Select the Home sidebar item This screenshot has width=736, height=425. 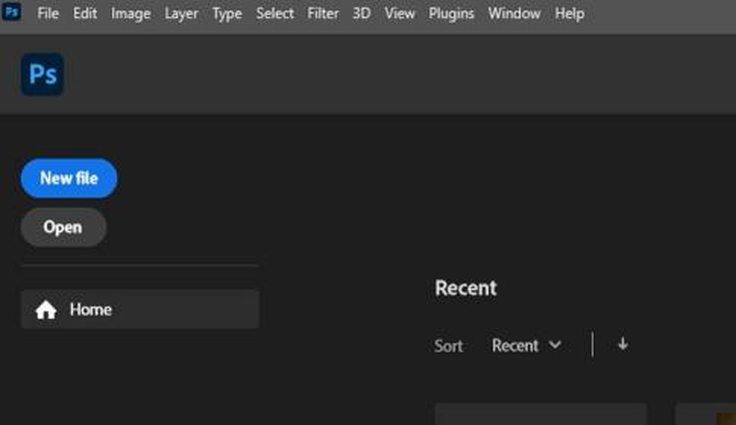tap(140, 309)
